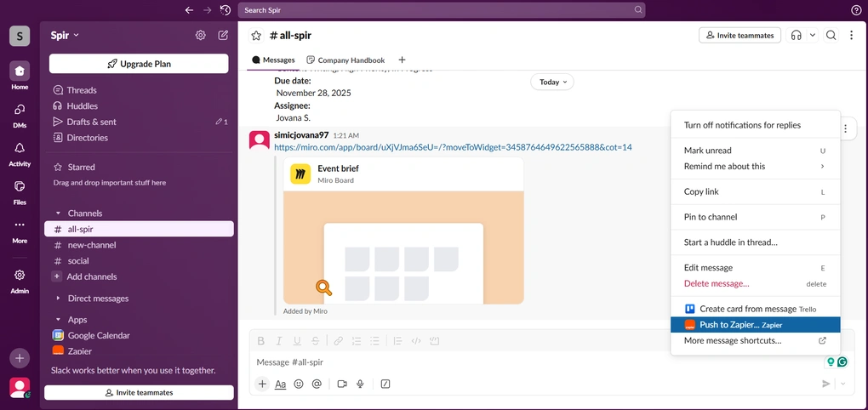This screenshot has width=868, height=410.
Task: Expand the Direct messages section
Action: click(58, 299)
